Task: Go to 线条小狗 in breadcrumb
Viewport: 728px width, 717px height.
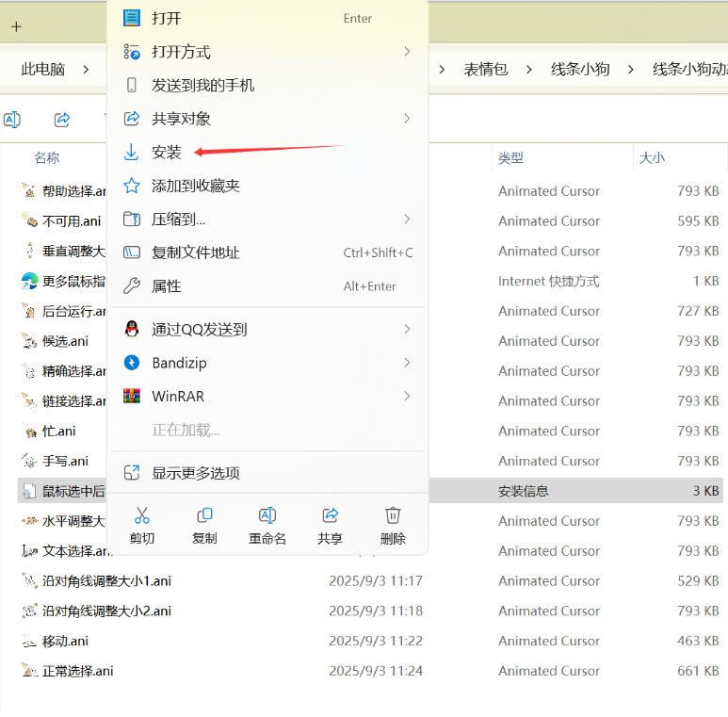Action: pos(580,70)
